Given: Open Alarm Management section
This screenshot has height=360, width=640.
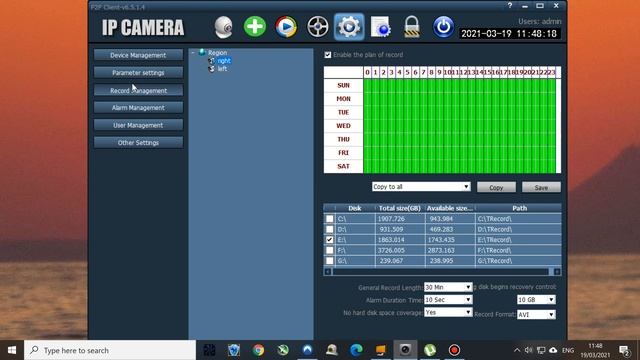Looking at the screenshot, I should click(x=138, y=108).
